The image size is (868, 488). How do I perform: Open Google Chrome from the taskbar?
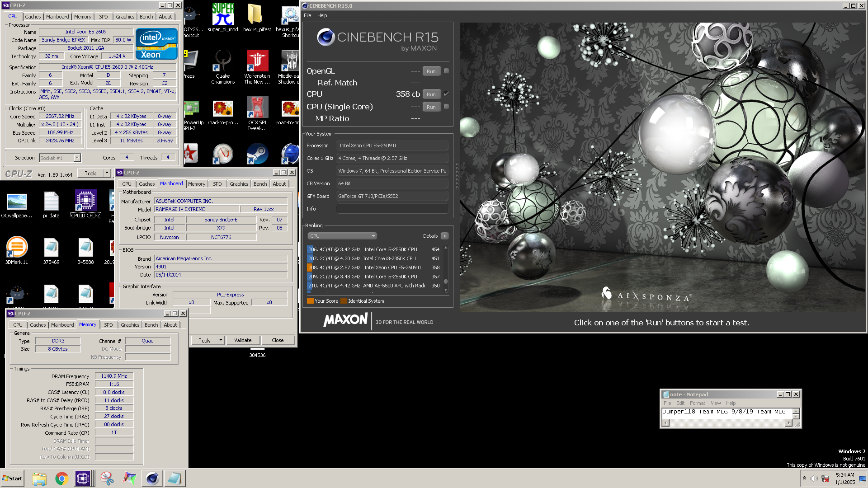click(x=62, y=479)
